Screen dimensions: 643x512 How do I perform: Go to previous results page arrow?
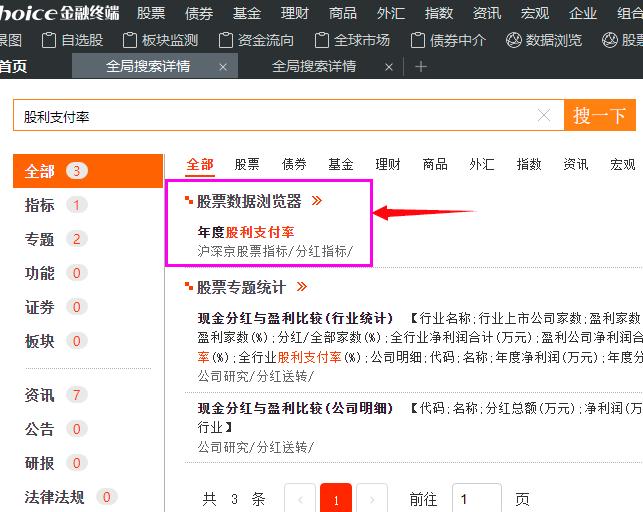tap(300, 498)
